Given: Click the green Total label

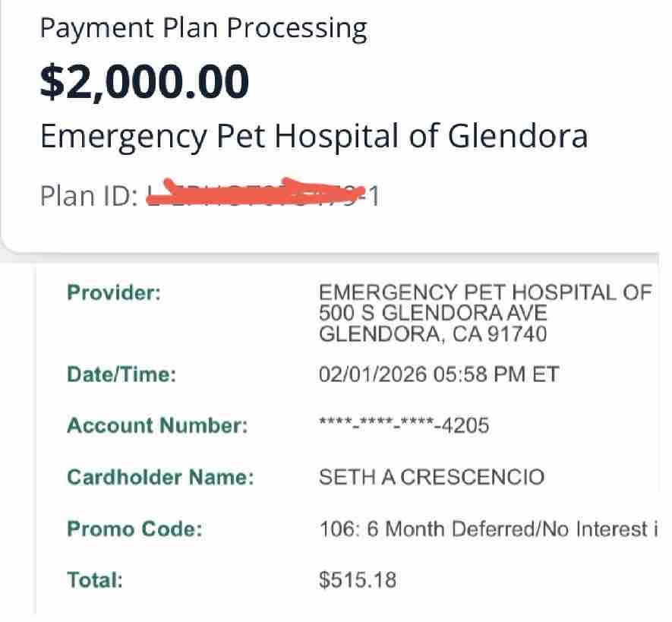Looking at the screenshot, I should [95, 580].
